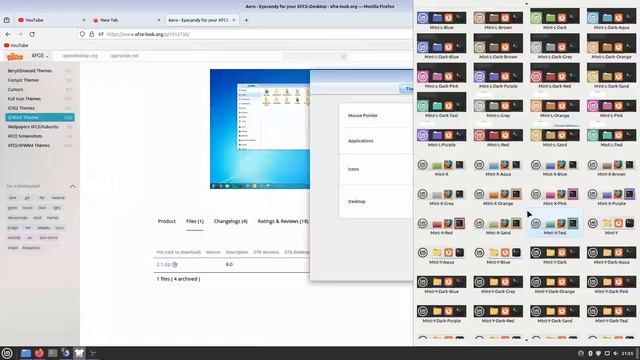The image size is (640, 360).
Task: Select the Mint-L-Blue theme thumbnail
Action: [x=441, y=20]
